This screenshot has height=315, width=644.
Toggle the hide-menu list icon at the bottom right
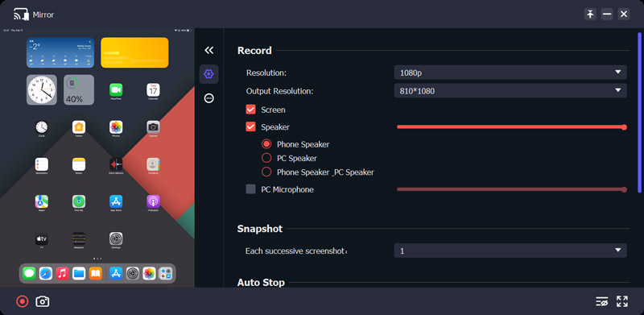601,301
